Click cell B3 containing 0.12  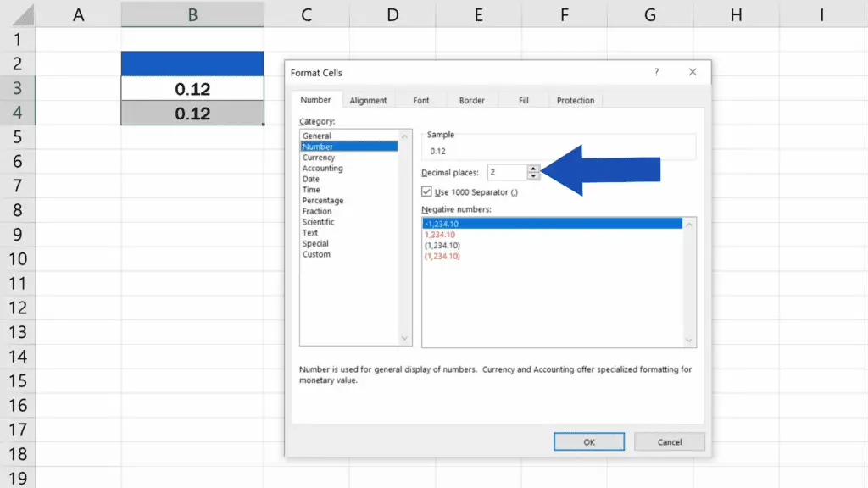click(x=192, y=88)
